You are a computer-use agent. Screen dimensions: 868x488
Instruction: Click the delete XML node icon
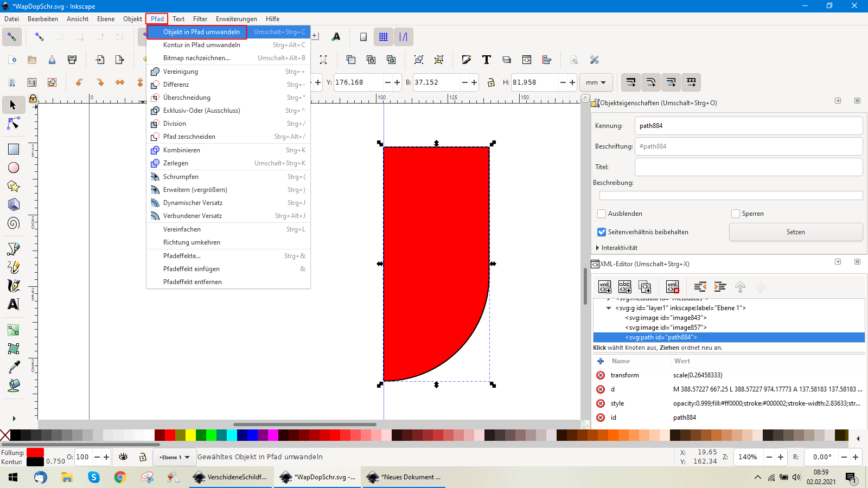(x=672, y=287)
